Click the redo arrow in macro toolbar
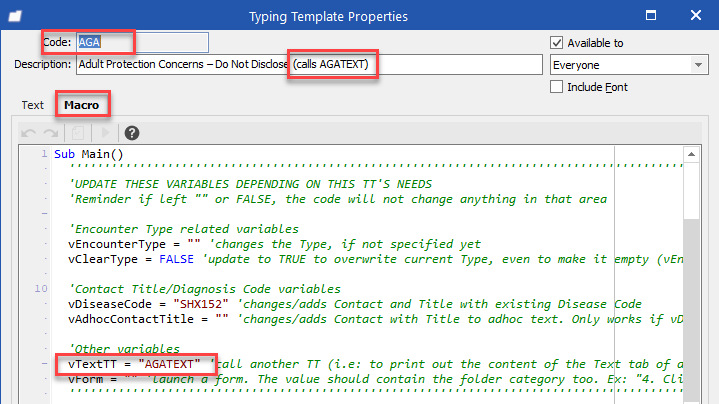The height and width of the screenshot is (404, 719). click(50, 133)
